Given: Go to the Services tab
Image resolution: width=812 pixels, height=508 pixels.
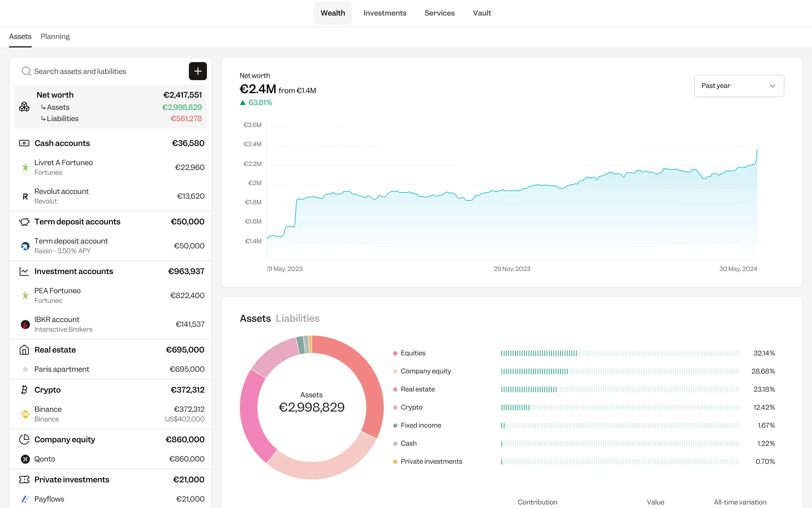Looking at the screenshot, I should (x=440, y=13).
